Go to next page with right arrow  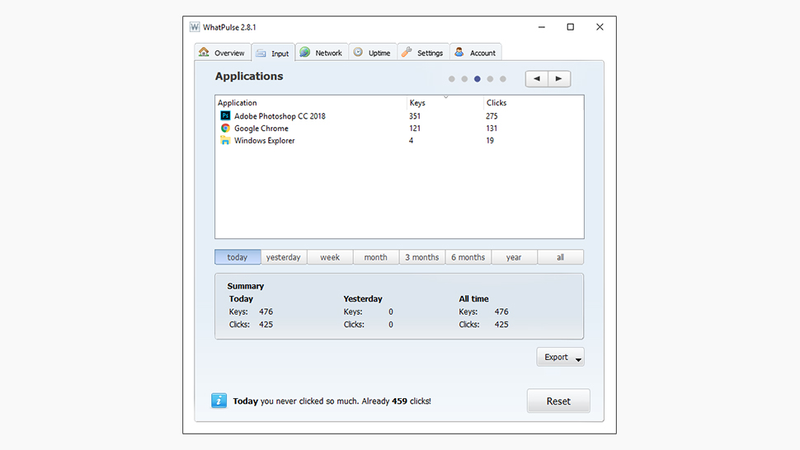point(559,79)
